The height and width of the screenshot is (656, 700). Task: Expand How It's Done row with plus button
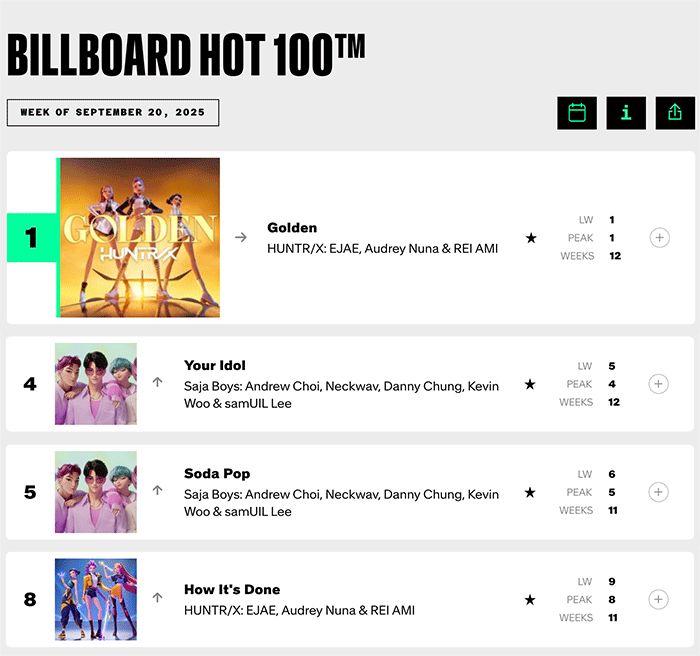point(658,600)
